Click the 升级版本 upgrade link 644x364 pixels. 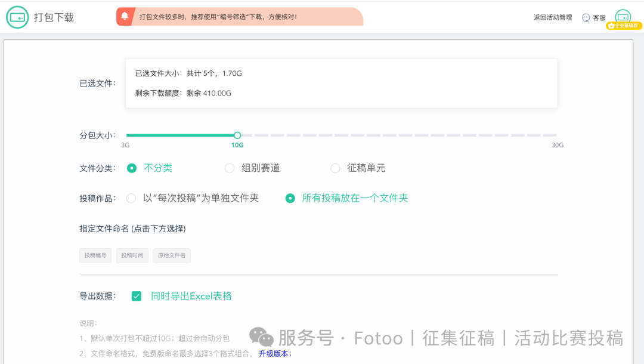click(x=275, y=354)
